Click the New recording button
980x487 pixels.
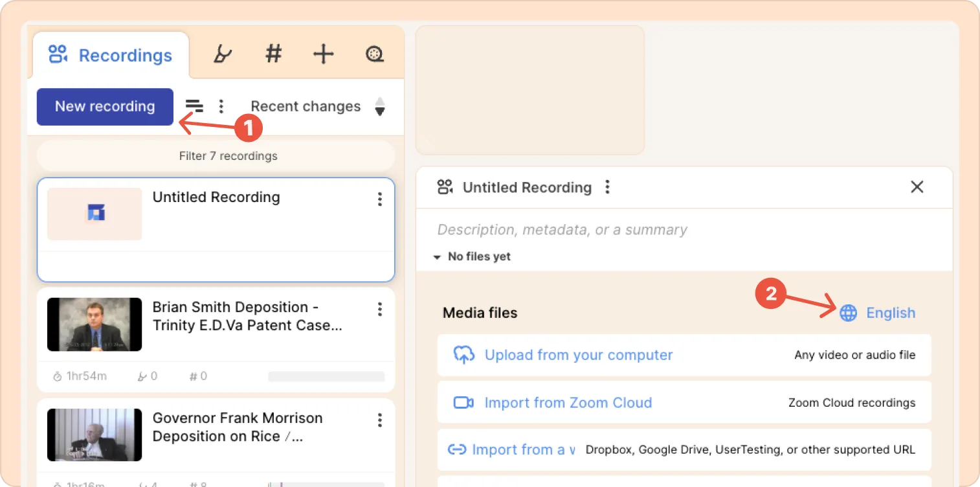[x=105, y=107]
